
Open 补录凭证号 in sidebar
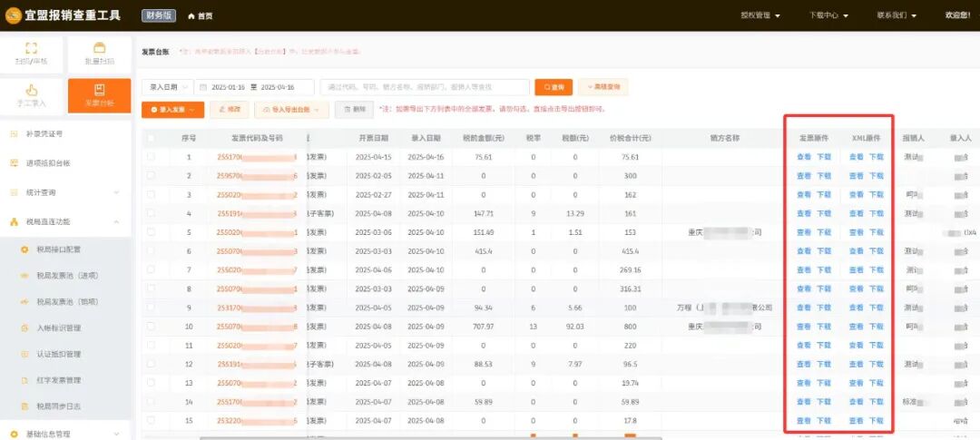click(x=44, y=133)
